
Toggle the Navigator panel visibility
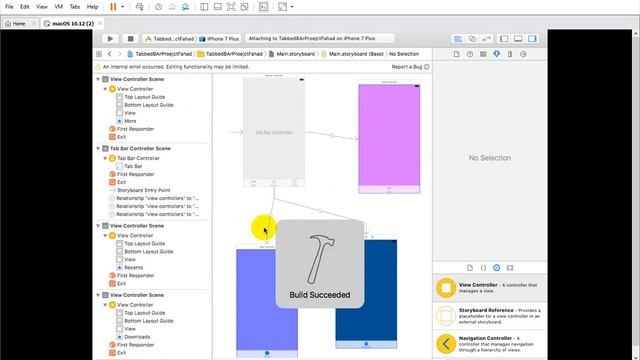coord(504,39)
